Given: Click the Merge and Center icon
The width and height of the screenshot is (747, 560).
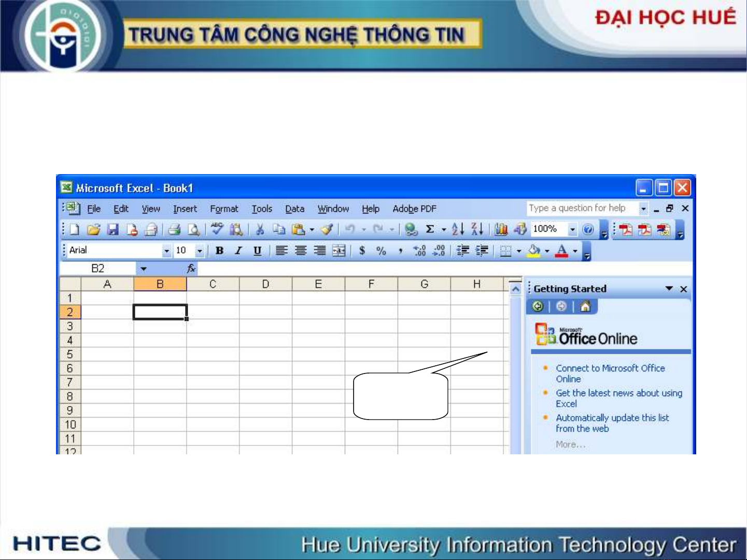Looking at the screenshot, I should click(x=339, y=251).
